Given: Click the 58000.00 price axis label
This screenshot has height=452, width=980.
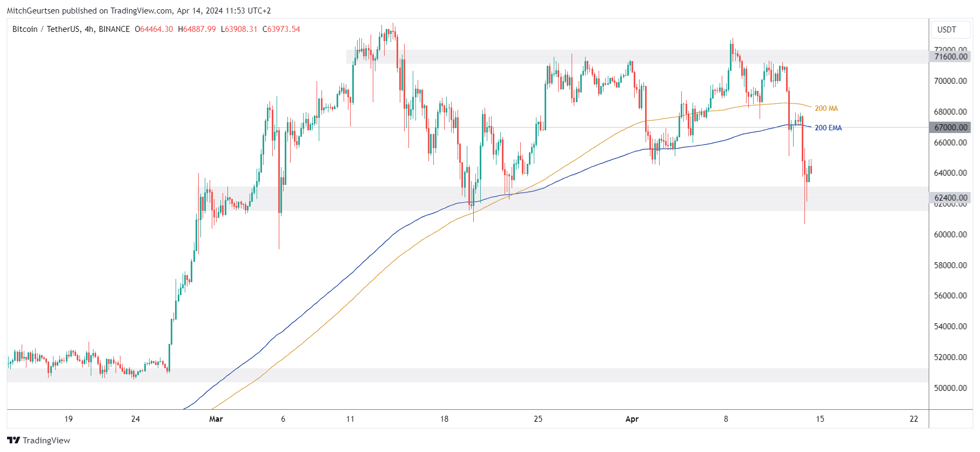Looking at the screenshot, I should (950, 265).
